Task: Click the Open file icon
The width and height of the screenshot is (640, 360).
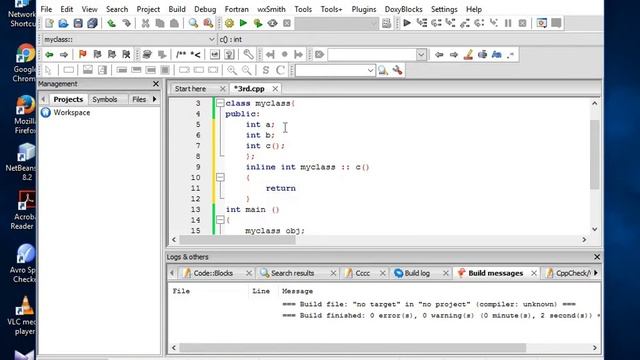Action: [x=63, y=23]
